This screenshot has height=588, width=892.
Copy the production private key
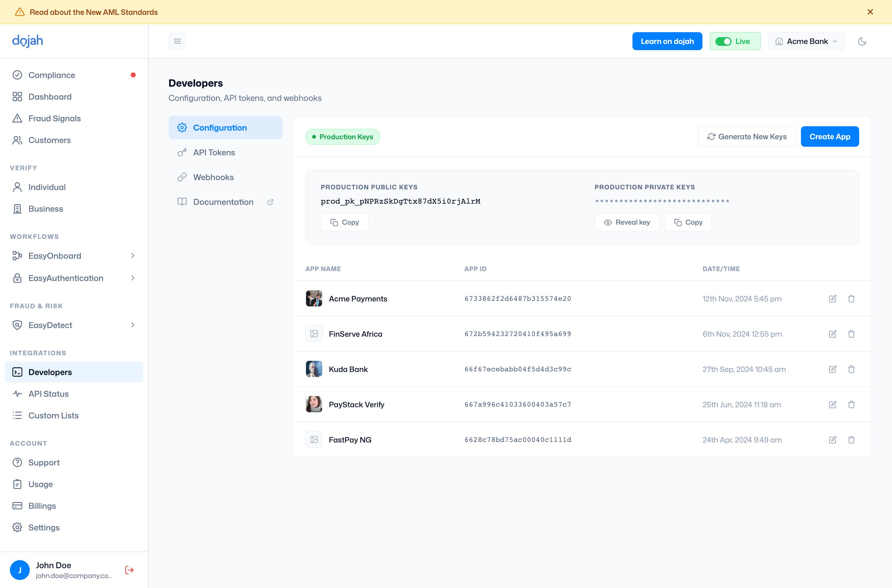(688, 223)
